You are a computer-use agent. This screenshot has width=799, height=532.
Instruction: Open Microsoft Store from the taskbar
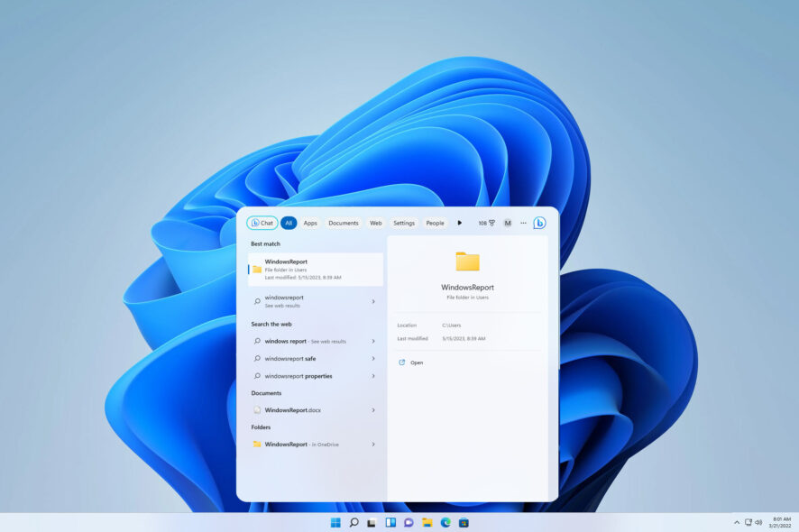pyautogui.click(x=464, y=522)
